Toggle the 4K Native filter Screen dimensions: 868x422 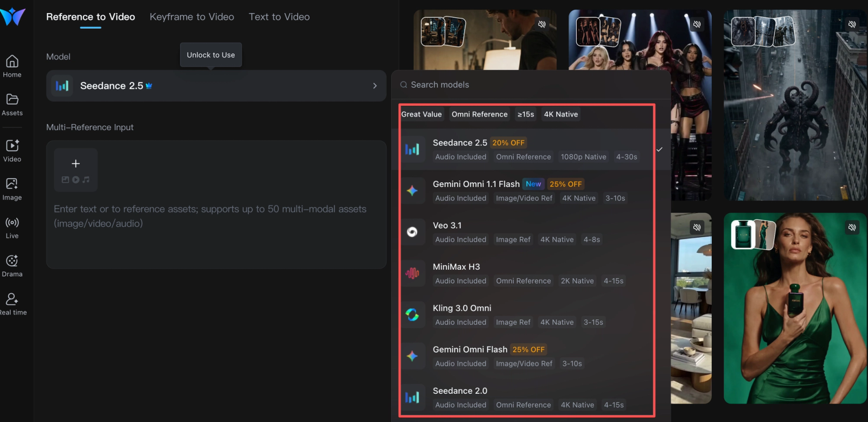pos(561,114)
